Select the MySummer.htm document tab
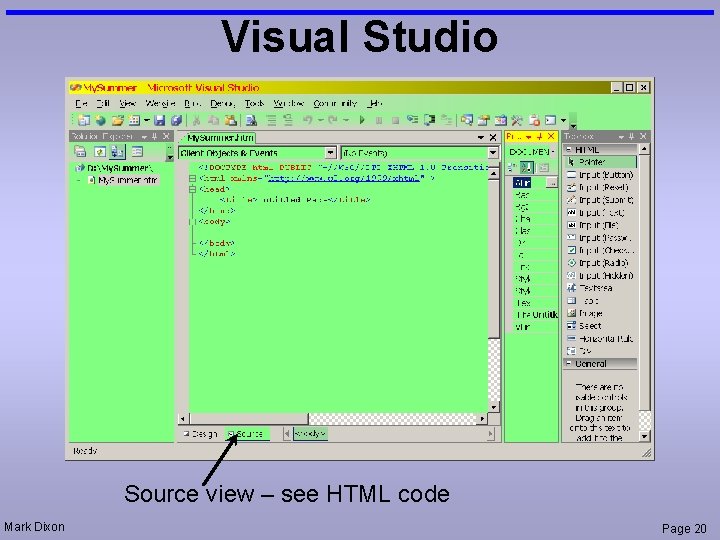This screenshot has height=540, width=720. click(220, 138)
